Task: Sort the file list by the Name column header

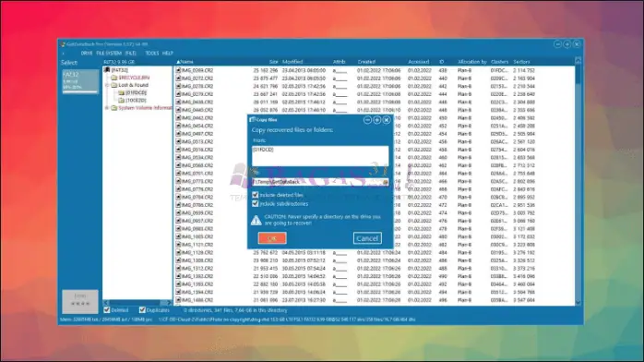Action: coord(187,62)
